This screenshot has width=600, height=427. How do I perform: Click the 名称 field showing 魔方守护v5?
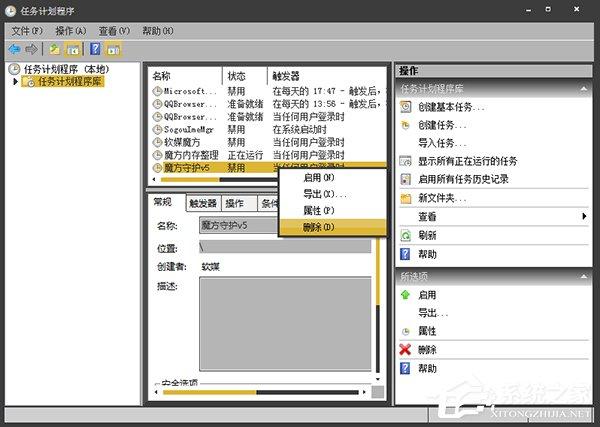pyautogui.click(x=239, y=225)
